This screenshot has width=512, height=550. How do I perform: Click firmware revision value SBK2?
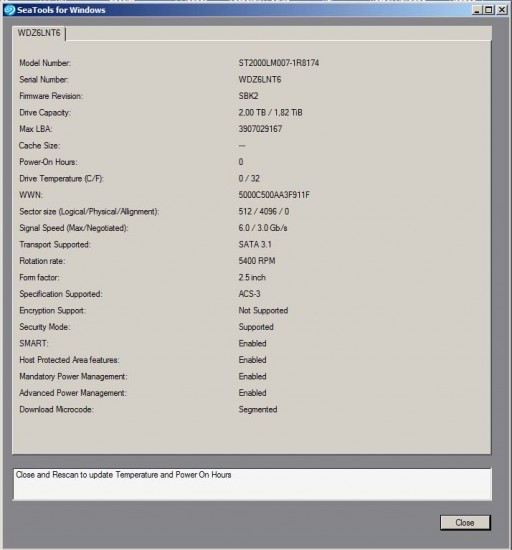[x=248, y=96]
